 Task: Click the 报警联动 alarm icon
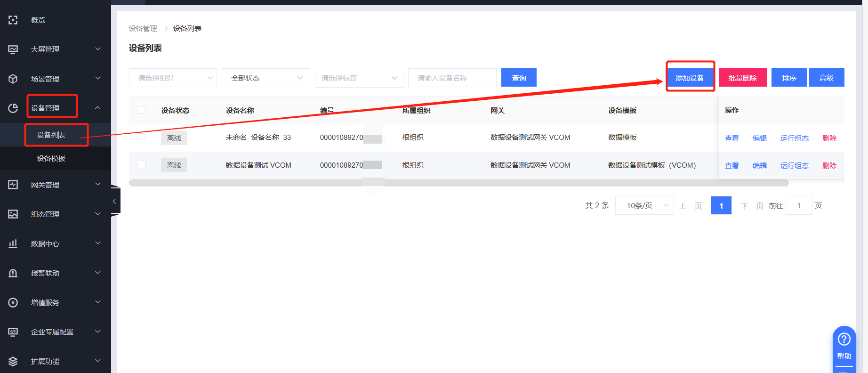(x=13, y=273)
